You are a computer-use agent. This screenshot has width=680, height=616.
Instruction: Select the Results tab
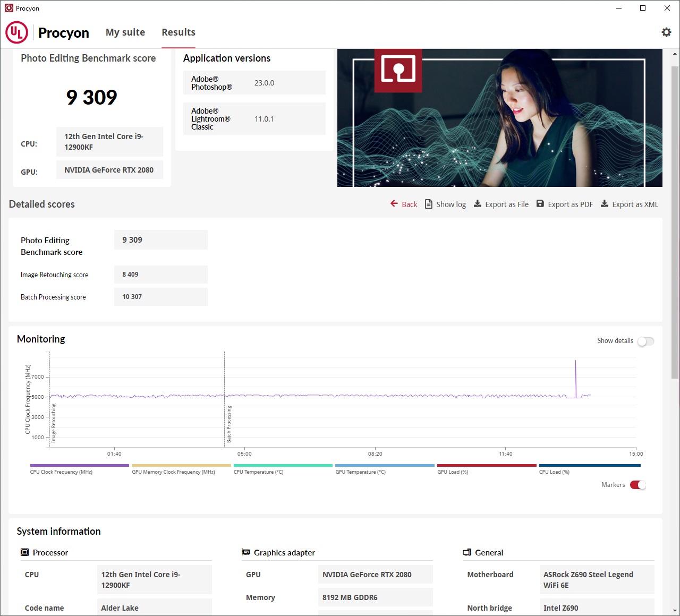click(178, 32)
